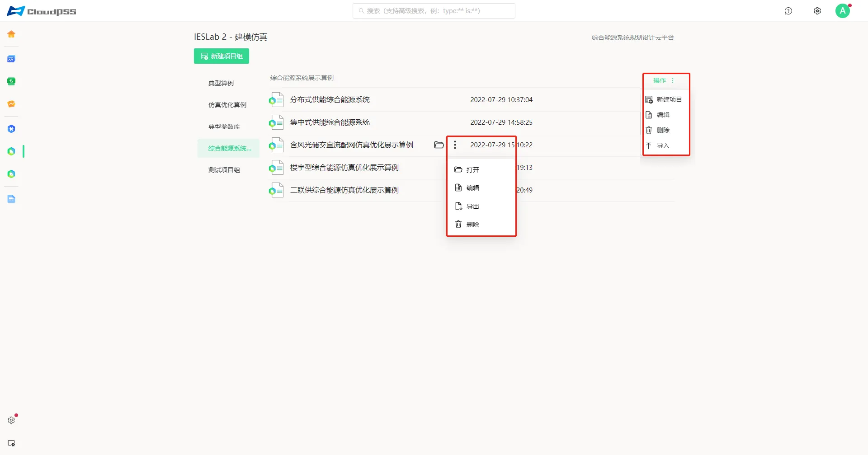Click timestamp 2022-07-29 10:37:04

click(x=501, y=100)
